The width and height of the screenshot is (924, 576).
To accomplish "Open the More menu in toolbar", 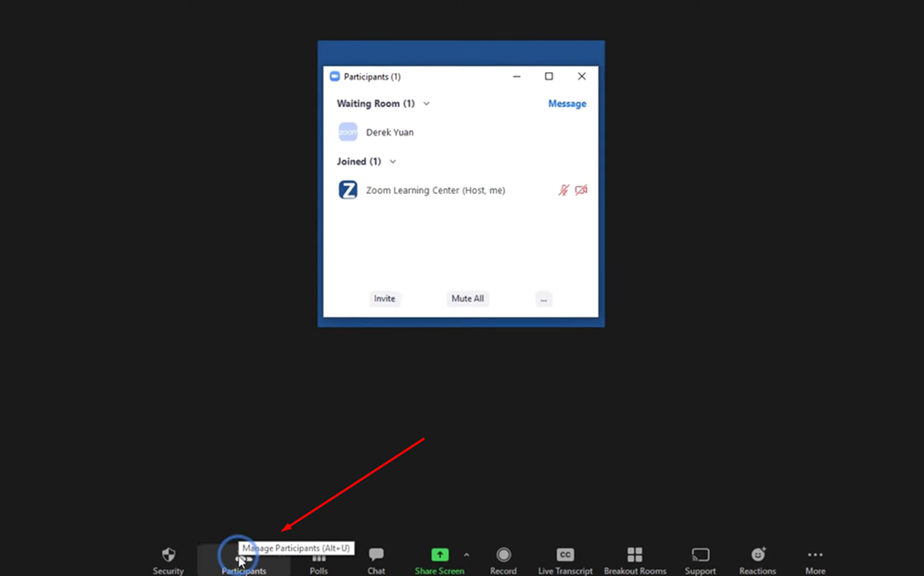I will click(815, 555).
